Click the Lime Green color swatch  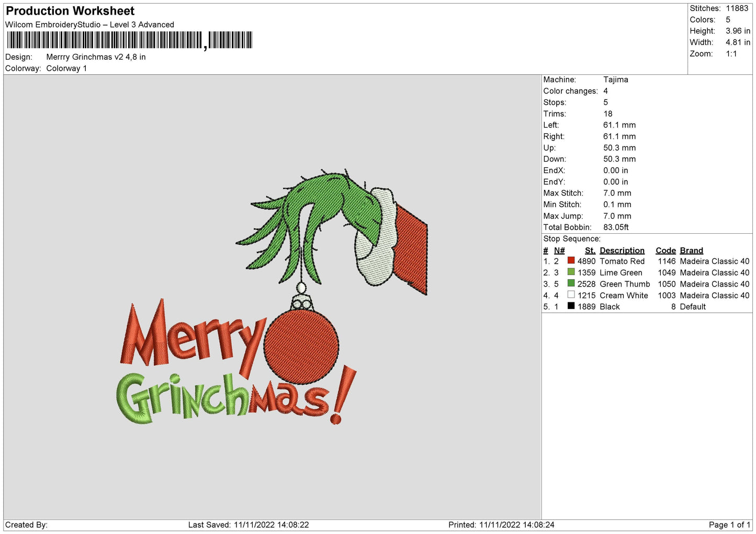pos(571,272)
